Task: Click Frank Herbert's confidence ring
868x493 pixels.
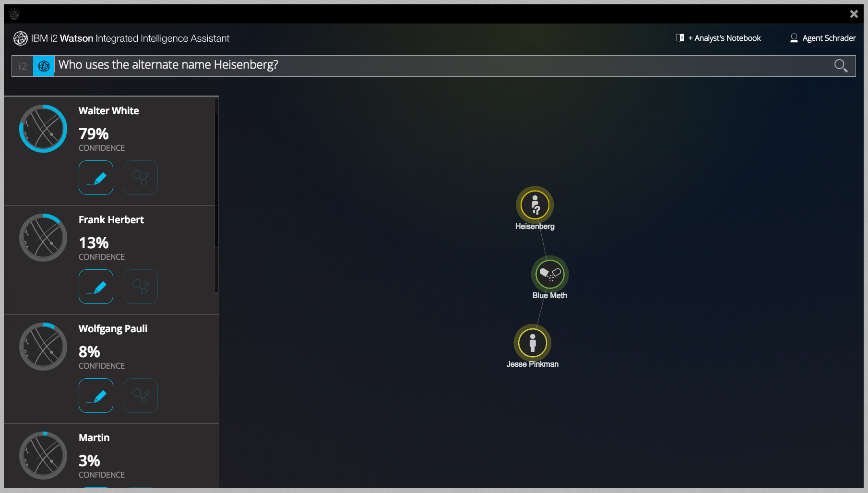Action: point(43,238)
